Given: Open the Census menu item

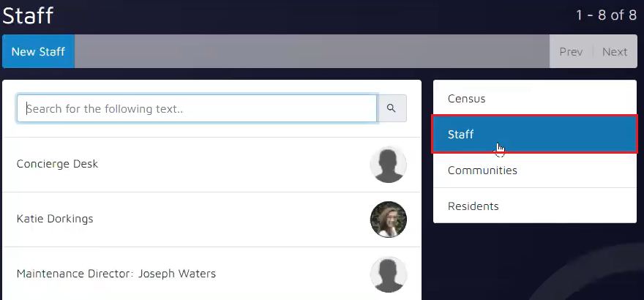Looking at the screenshot, I should click(x=467, y=98).
